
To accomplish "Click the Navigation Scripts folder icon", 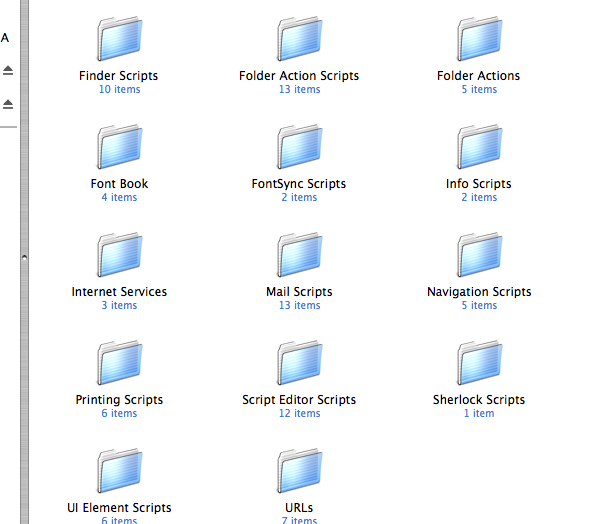I will point(479,254).
